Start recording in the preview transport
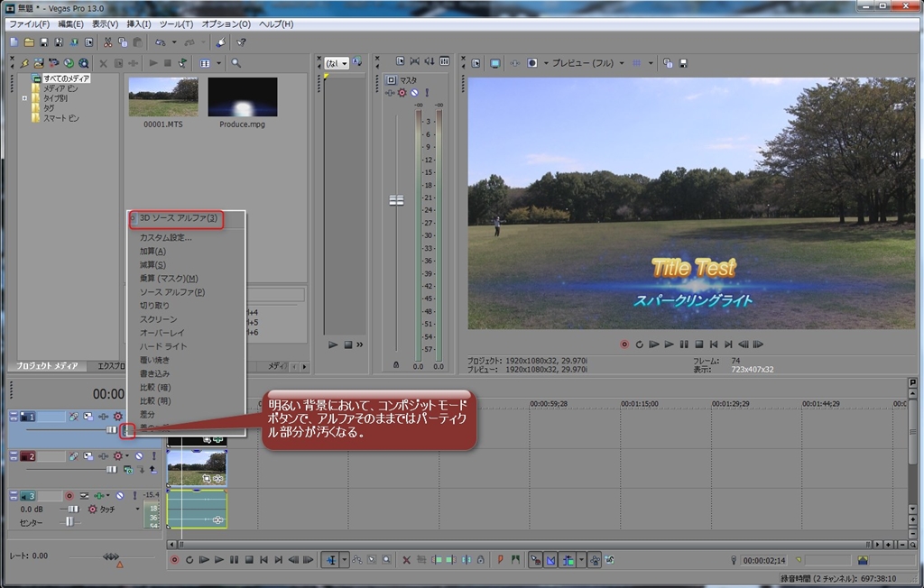The image size is (924, 588). (624, 345)
